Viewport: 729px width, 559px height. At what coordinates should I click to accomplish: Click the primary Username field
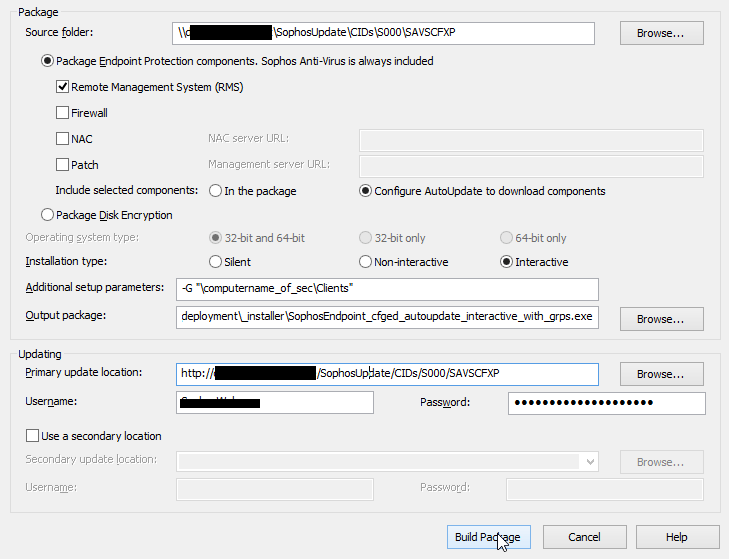(275, 402)
